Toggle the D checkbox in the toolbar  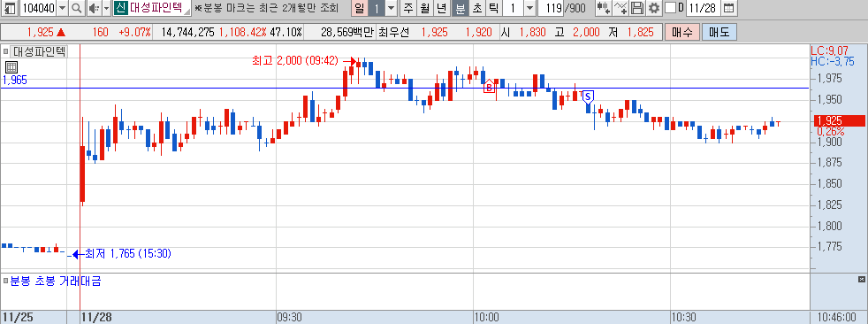670,8
